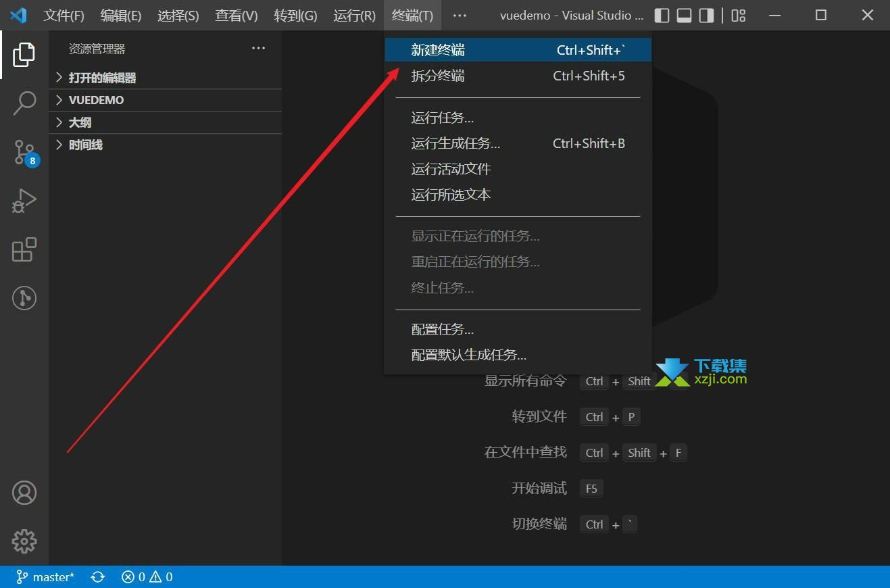Choose 运行任务... from the terminal menu

(x=518, y=118)
